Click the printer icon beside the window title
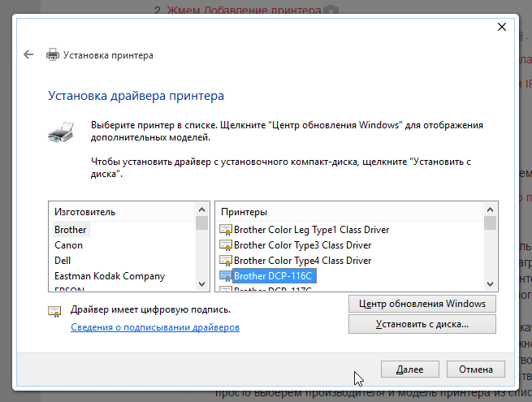Screen dimensions: 532x402 (x=53, y=54)
